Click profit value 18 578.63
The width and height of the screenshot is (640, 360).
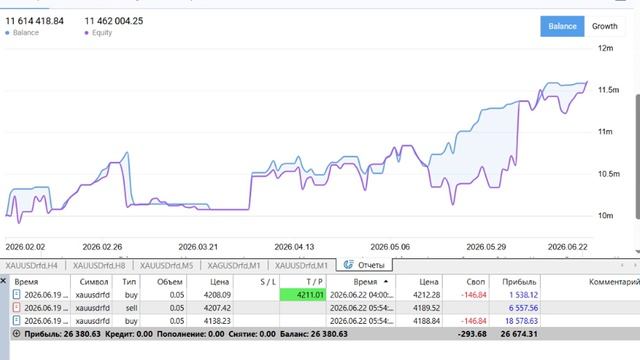coord(521,321)
